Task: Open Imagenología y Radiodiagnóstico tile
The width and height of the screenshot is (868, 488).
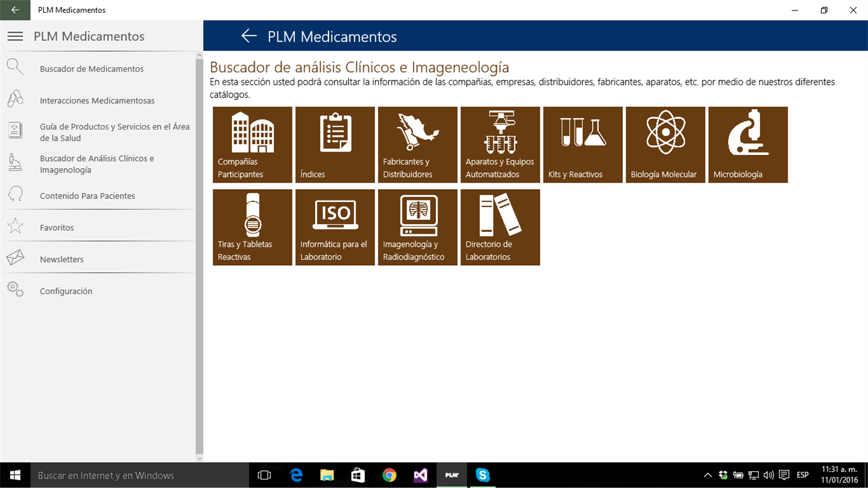Action: 418,227
